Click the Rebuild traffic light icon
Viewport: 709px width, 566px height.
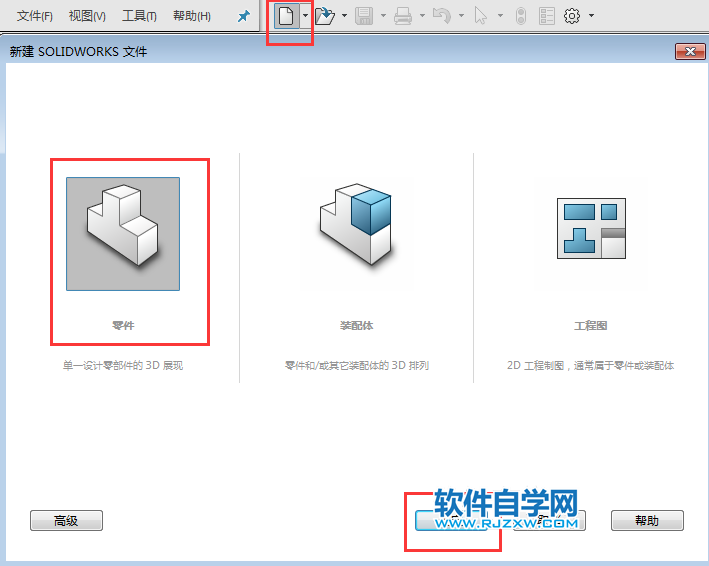point(521,16)
